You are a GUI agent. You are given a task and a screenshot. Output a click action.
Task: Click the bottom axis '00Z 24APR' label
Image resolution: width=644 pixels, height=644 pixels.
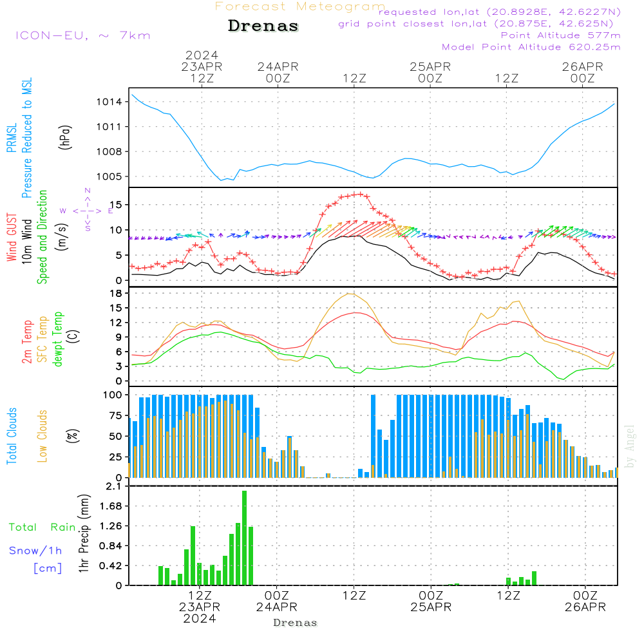click(x=276, y=601)
